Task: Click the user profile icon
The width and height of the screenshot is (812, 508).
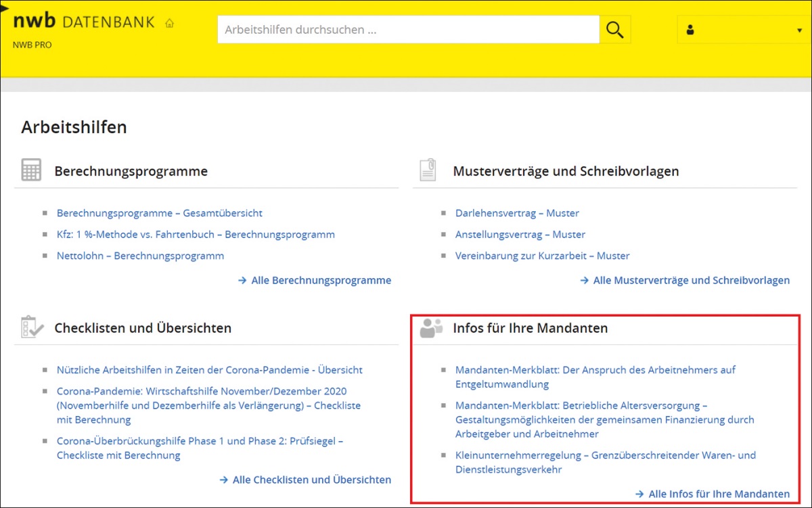Action: [x=690, y=30]
